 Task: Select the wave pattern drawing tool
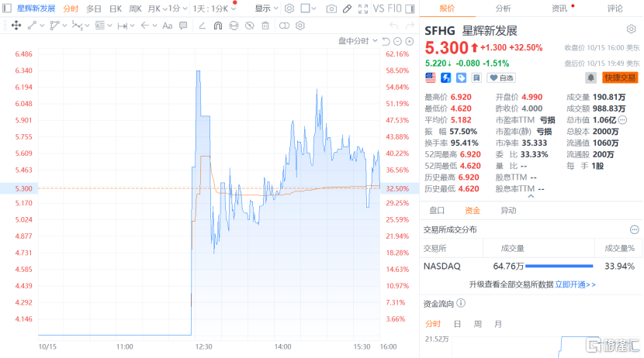(x=77, y=26)
